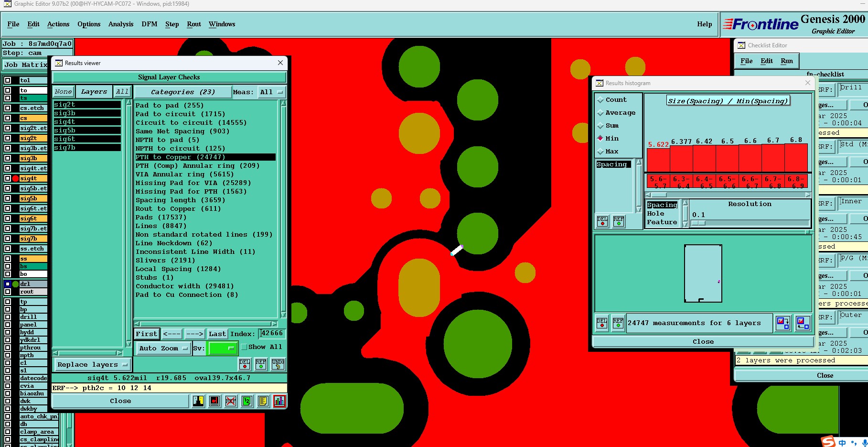Image resolution: width=868 pixels, height=447 pixels.
Task: Click the crossed-out REF icon in Results viewer
Action: [231, 401]
